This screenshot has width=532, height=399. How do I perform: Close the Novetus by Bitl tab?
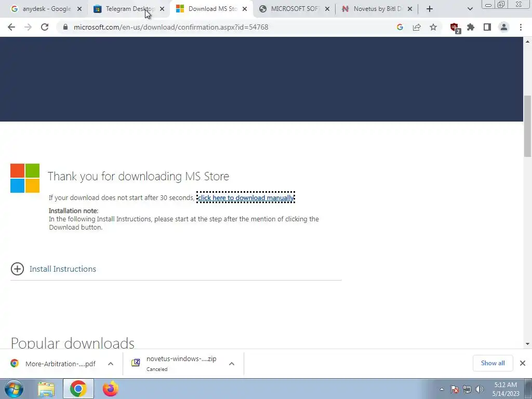tap(410, 9)
